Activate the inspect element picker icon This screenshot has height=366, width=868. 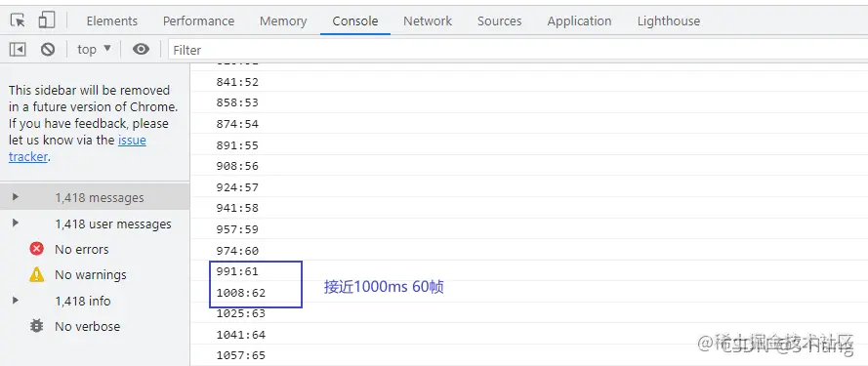[x=18, y=20]
